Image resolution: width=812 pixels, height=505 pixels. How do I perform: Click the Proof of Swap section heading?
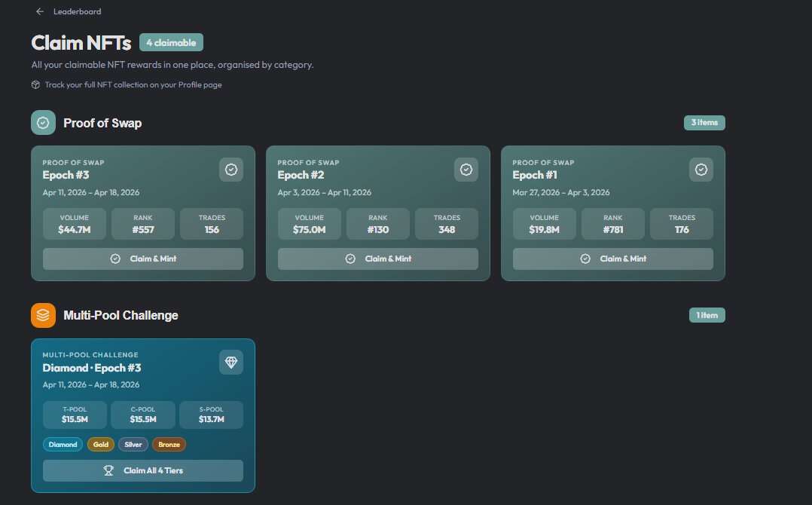(102, 123)
